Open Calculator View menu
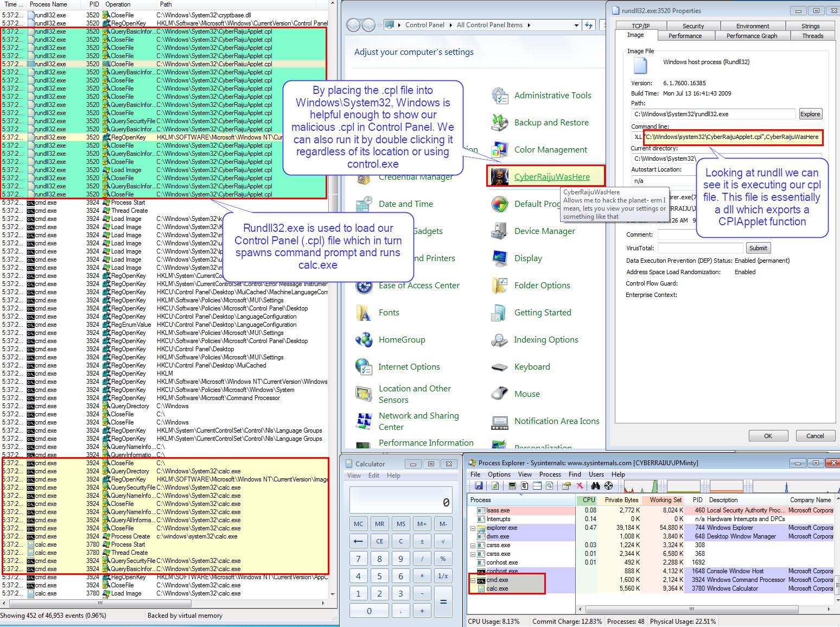 (354, 476)
